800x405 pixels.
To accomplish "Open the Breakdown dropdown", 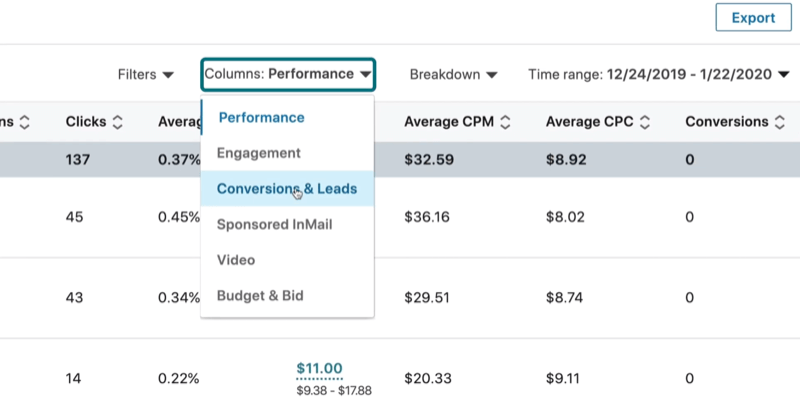I will (x=453, y=74).
